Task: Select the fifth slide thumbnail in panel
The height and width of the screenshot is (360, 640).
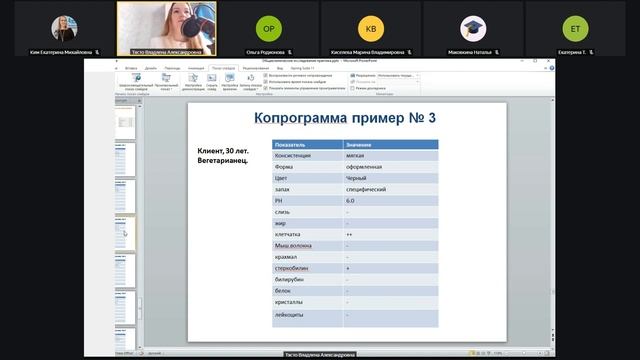Action: pos(125,271)
